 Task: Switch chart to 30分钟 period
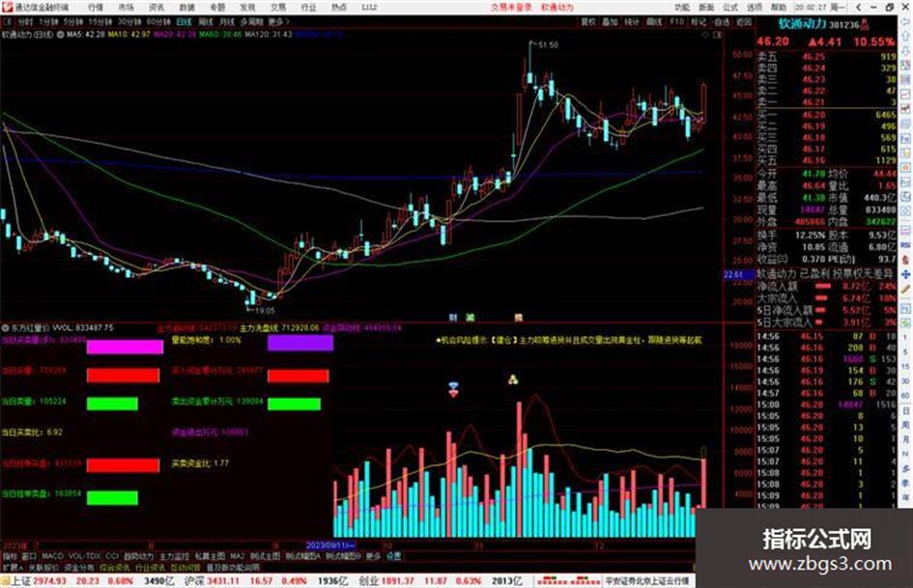[129, 22]
